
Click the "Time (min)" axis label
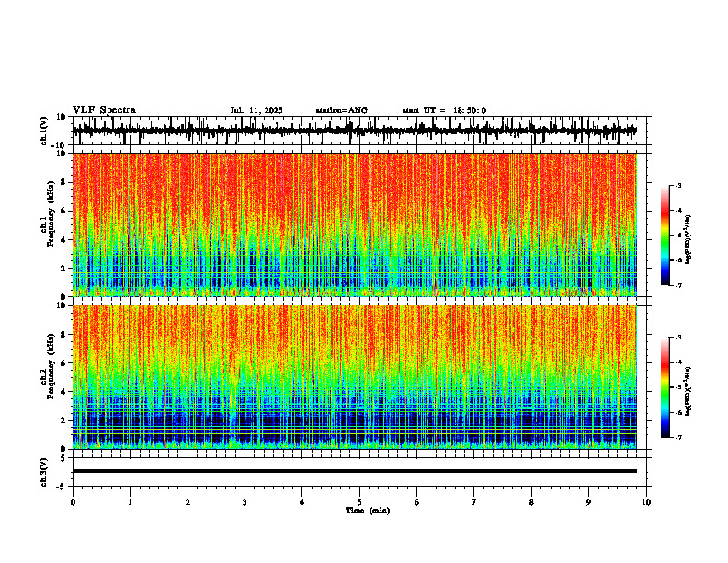368,511
